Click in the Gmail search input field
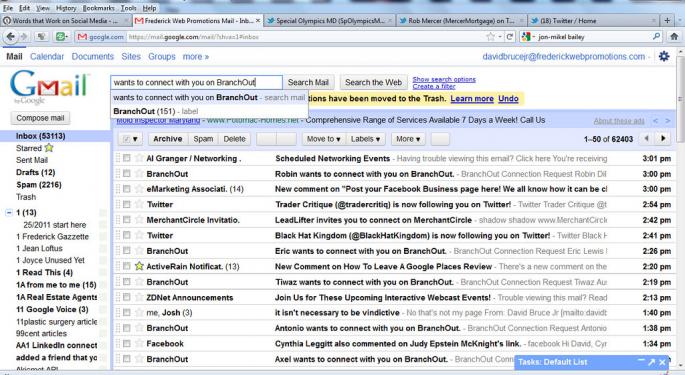 click(197, 82)
